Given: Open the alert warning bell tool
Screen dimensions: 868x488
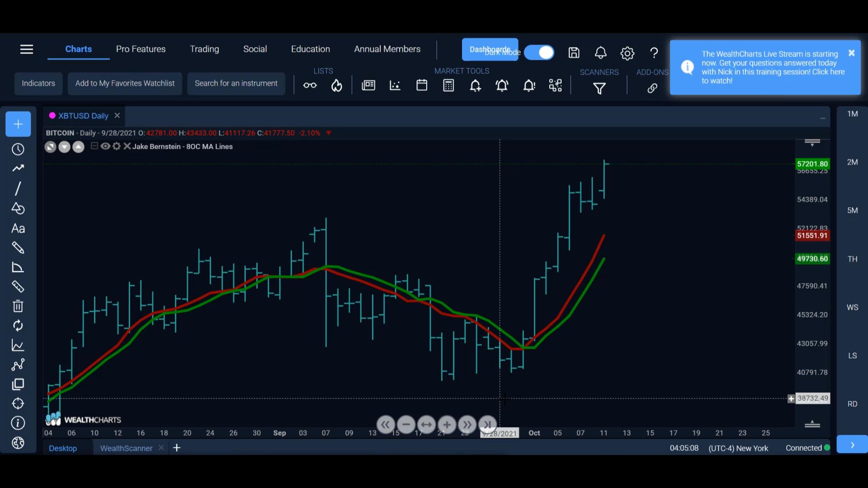Looking at the screenshot, I should point(529,85).
